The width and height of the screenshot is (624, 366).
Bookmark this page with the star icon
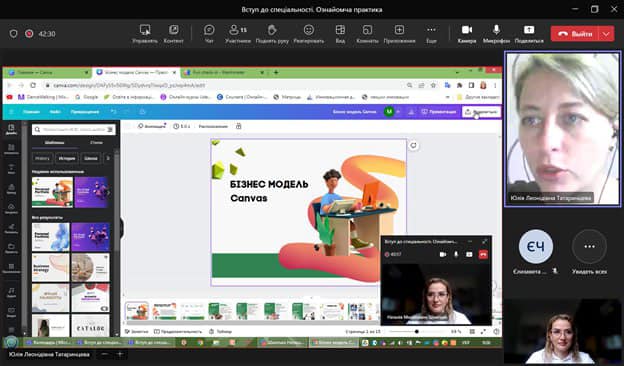[433, 85]
